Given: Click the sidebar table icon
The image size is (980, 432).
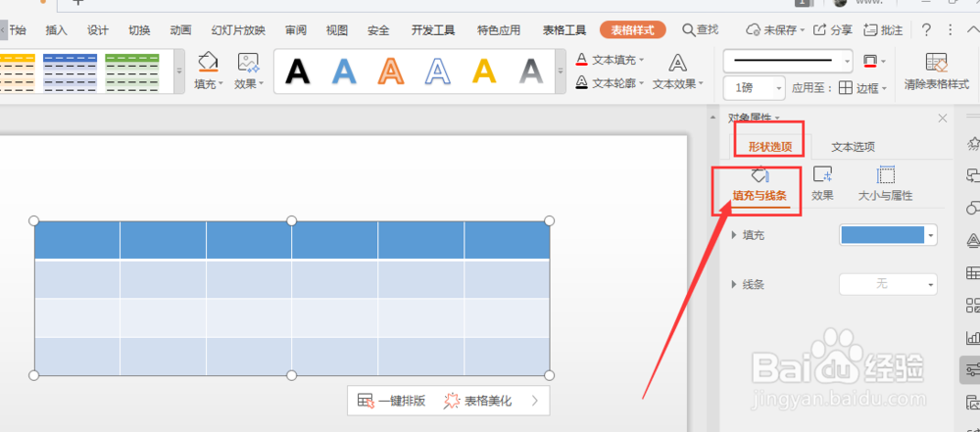Looking at the screenshot, I should [972, 273].
